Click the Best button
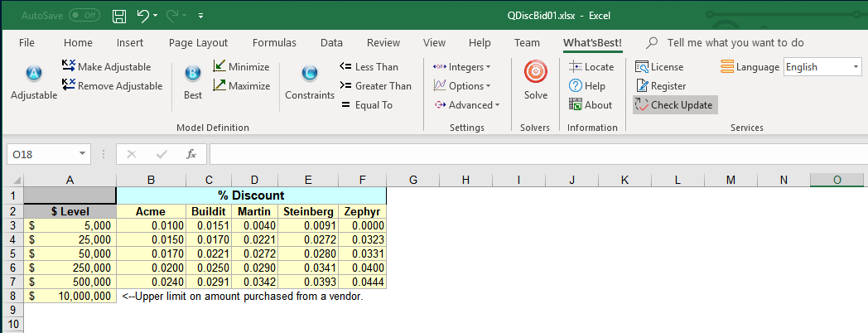Viewport: 868px width, 333px height. [x=193, y=83]
